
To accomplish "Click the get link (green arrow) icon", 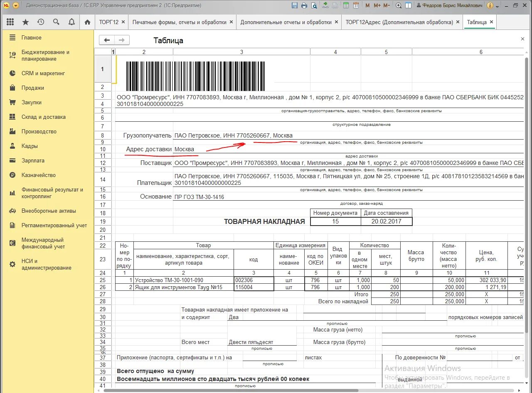I will tap(325, 6).
